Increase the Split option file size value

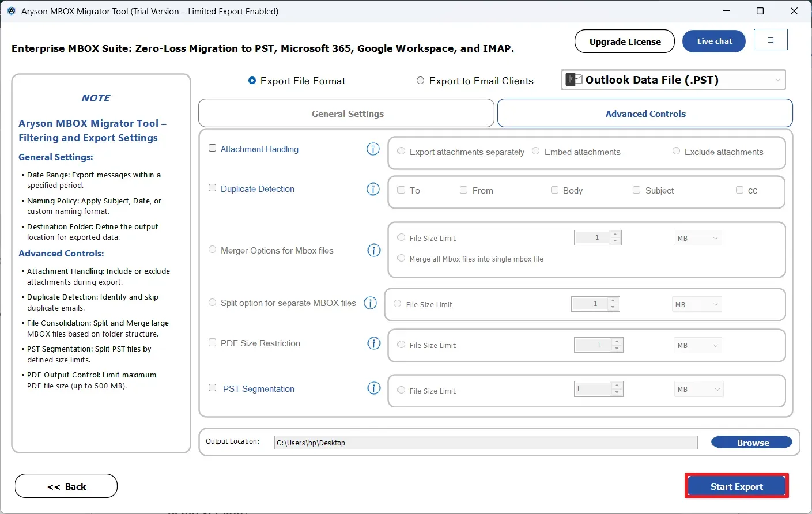(613, 300)
